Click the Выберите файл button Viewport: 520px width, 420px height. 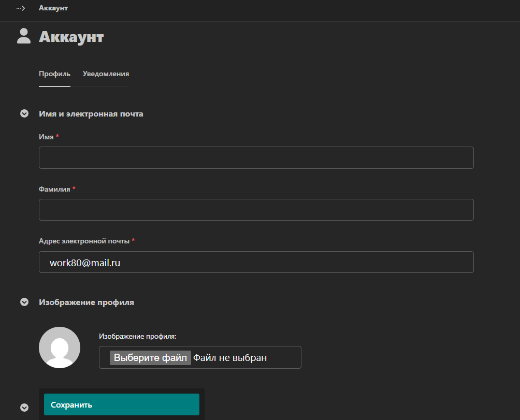point(150,358)
